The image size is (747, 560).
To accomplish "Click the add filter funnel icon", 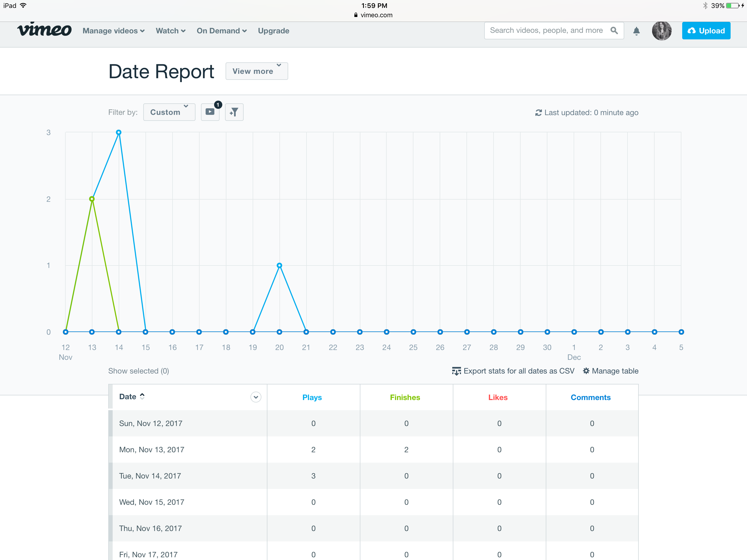I will [234, 112].
